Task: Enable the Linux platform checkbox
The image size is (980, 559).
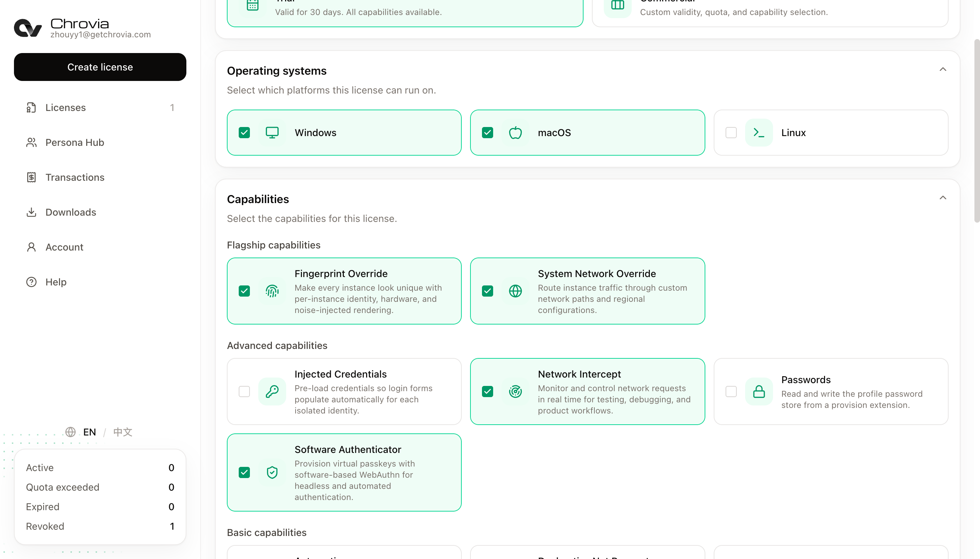Action: pyautogui.click(x=731, y=133)
